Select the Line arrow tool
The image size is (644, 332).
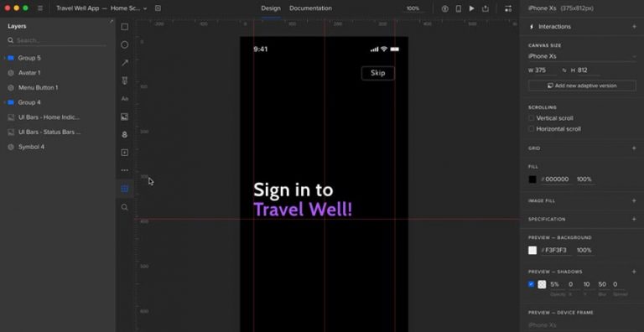[x=124, y=63]
